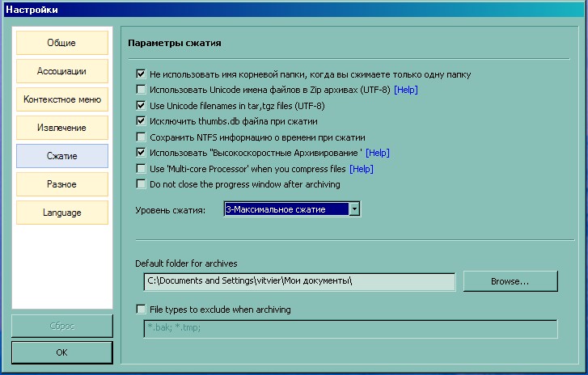The width and height of the screenshot is (588, 375).
Task: Click the Уровень сжатия label
Action: (170, 210)
